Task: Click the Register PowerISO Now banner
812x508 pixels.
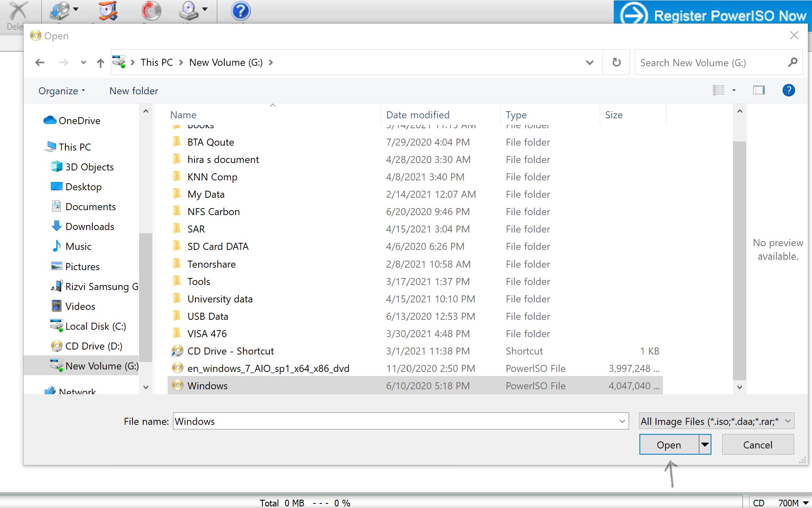Action: click(712, 15)
